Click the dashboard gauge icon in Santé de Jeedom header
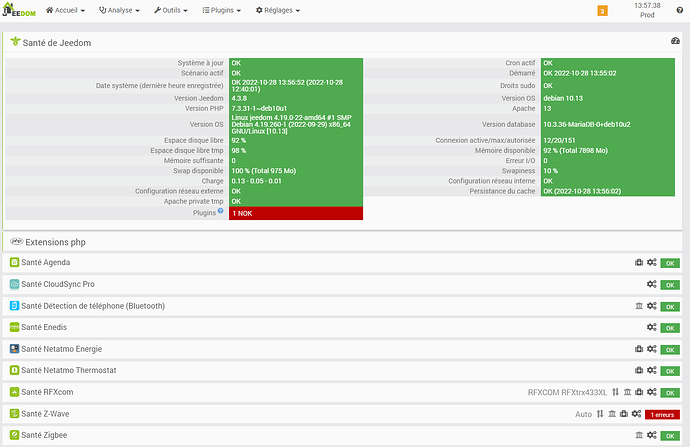690x447 pixels. pos(675,41)
